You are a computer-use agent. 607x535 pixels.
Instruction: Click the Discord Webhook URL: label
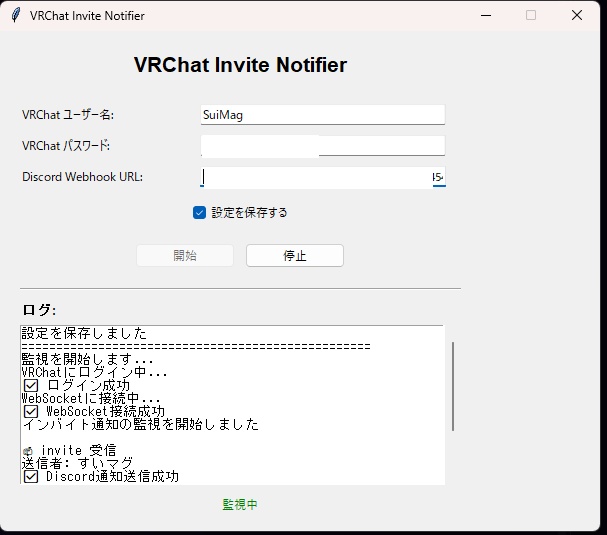(82, 177)
